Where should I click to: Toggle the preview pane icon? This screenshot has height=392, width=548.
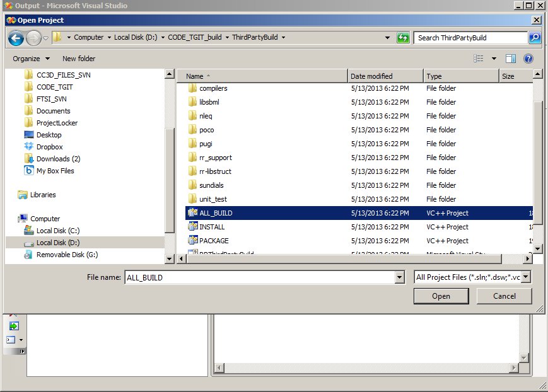coord(511,59)
